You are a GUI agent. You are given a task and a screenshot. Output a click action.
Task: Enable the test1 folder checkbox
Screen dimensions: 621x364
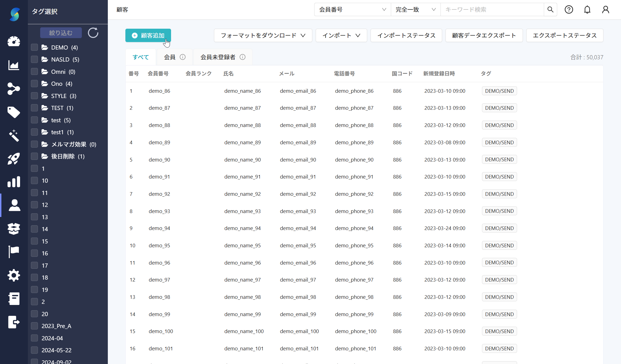tap(34, 132)
